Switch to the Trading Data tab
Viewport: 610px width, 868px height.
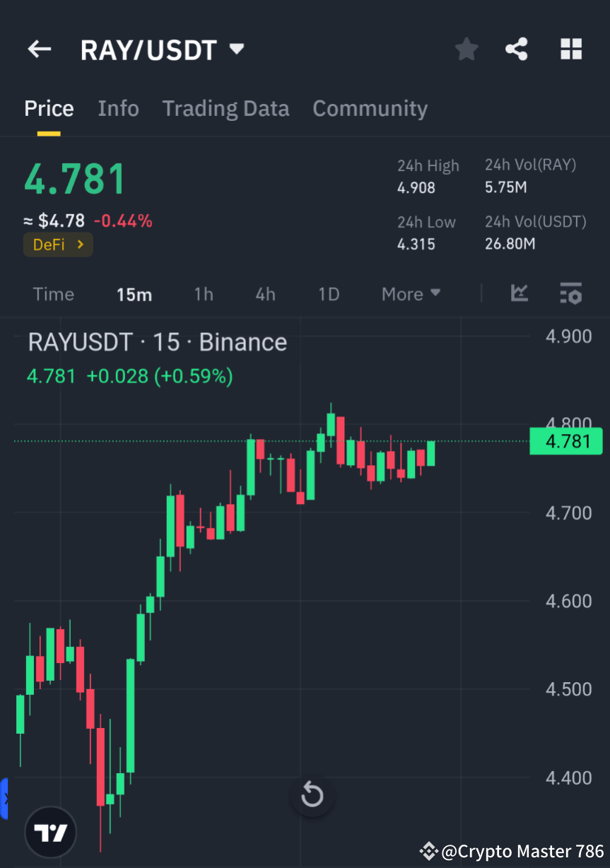pos(225,108)
